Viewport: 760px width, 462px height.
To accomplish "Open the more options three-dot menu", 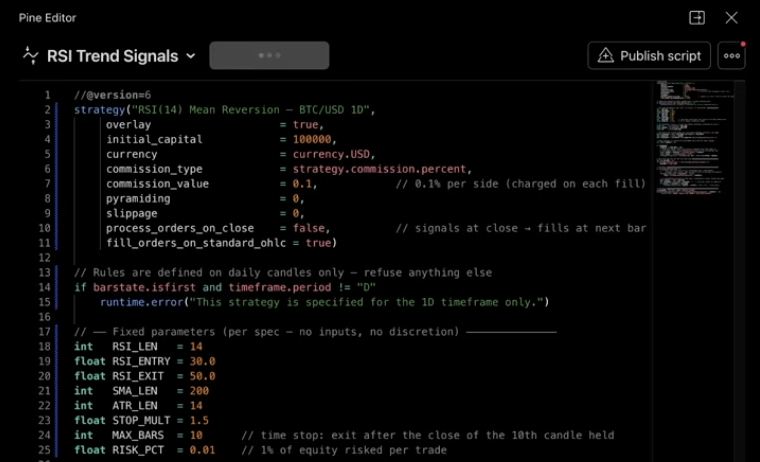I will (x=731, y=56).
